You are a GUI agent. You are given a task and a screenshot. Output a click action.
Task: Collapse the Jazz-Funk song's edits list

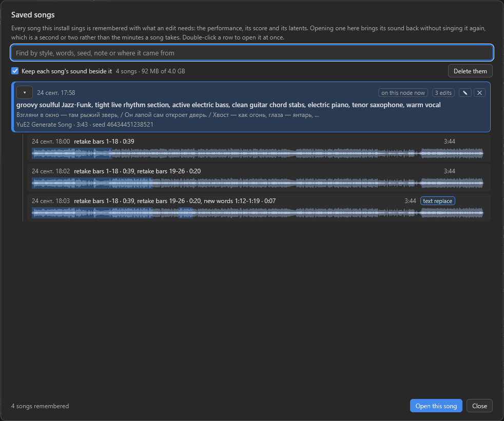tap(25, 92)
